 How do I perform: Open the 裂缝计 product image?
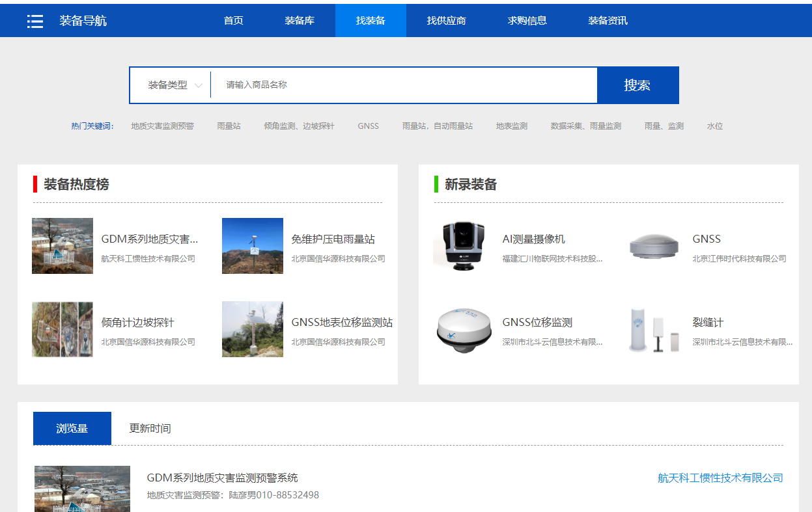click(x=654, y=329)
